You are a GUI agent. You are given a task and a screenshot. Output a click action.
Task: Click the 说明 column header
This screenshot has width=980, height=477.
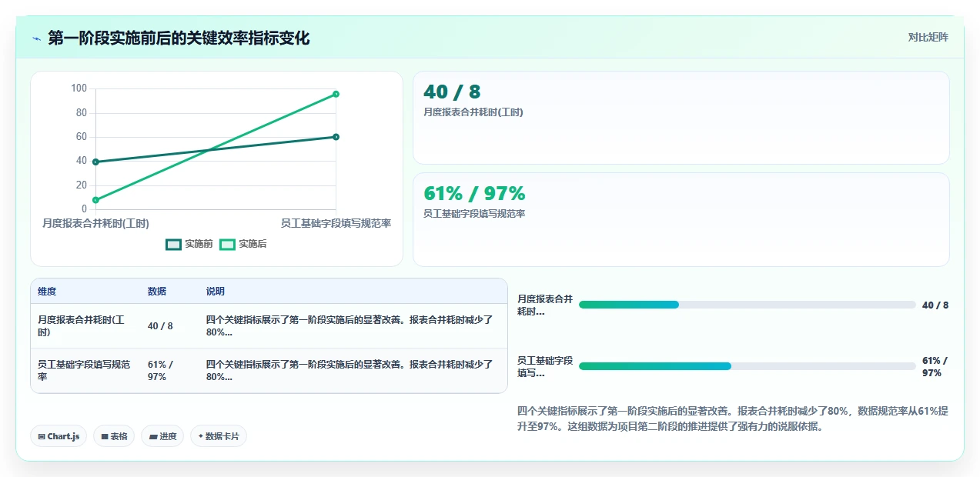216,292
